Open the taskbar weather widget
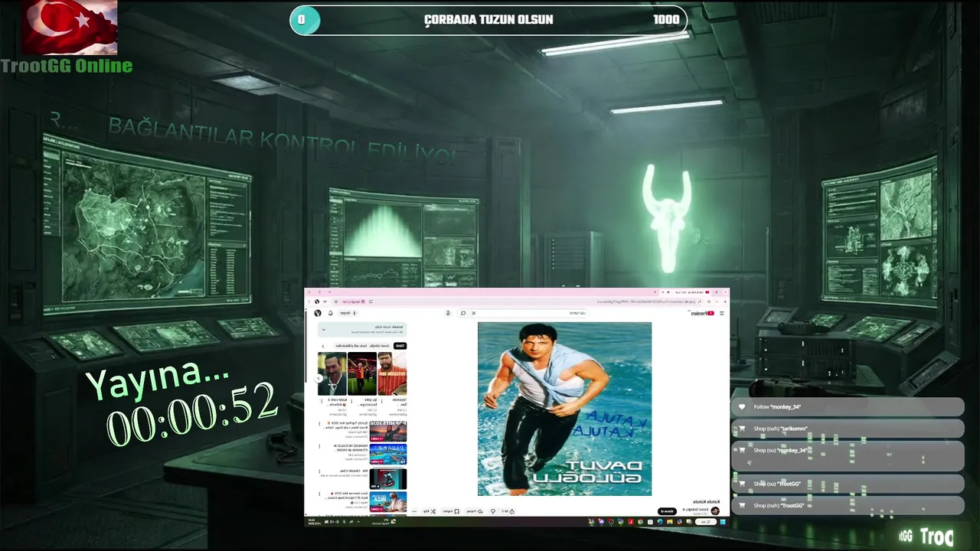 click(384, 522)
